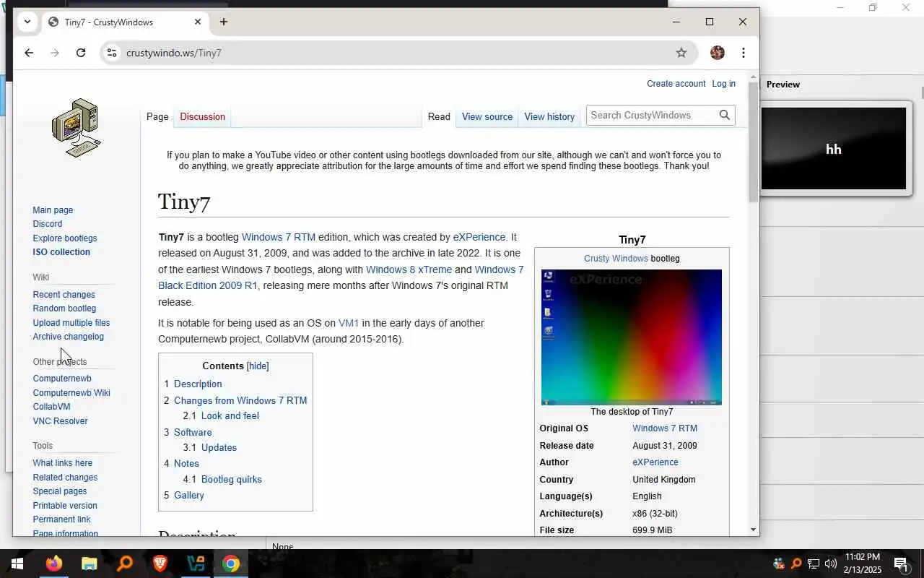Viewport: 924px width, 578px height.
Task: Open the Chrome profile avatar
Action: tap(717, 53)
